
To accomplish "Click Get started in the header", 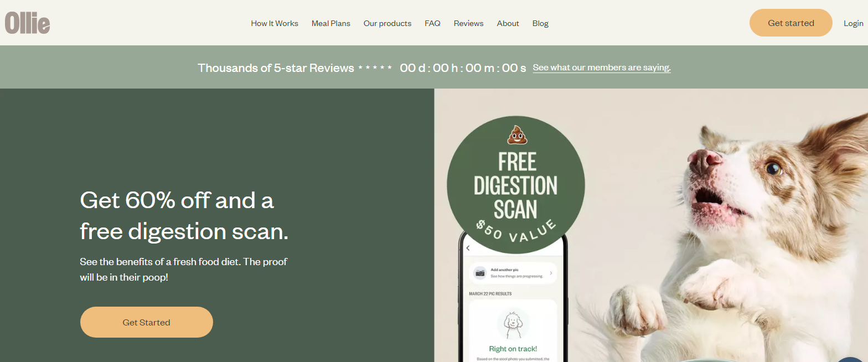I will click(790, 23).
